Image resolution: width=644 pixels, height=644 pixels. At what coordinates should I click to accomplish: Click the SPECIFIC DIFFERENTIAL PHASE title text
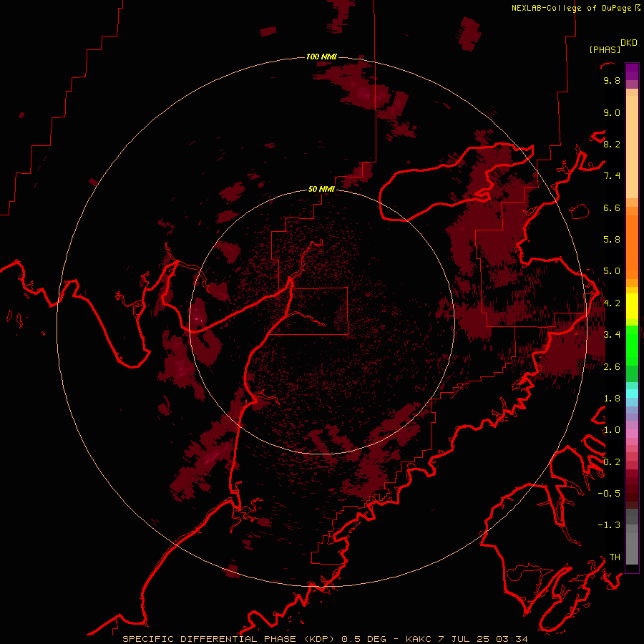click(209, 639)
